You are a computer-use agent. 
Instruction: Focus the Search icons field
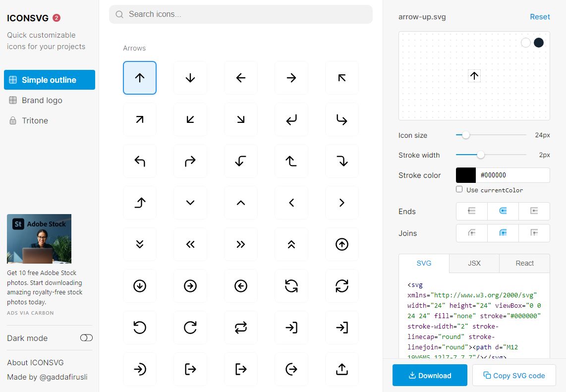click(241, 14)
